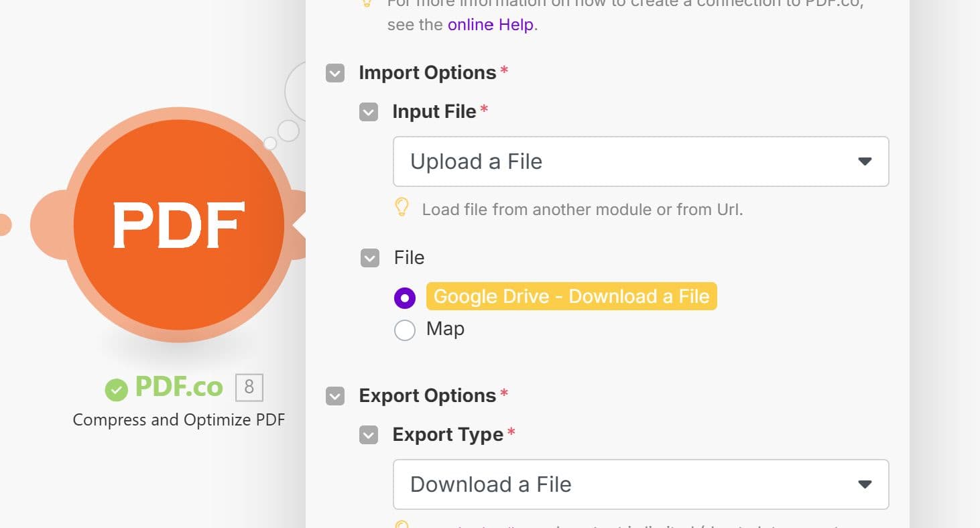This screenshot has height=528, width=980.
Task: Collapse the Export Type section
Action: click(x=368, y=435)
